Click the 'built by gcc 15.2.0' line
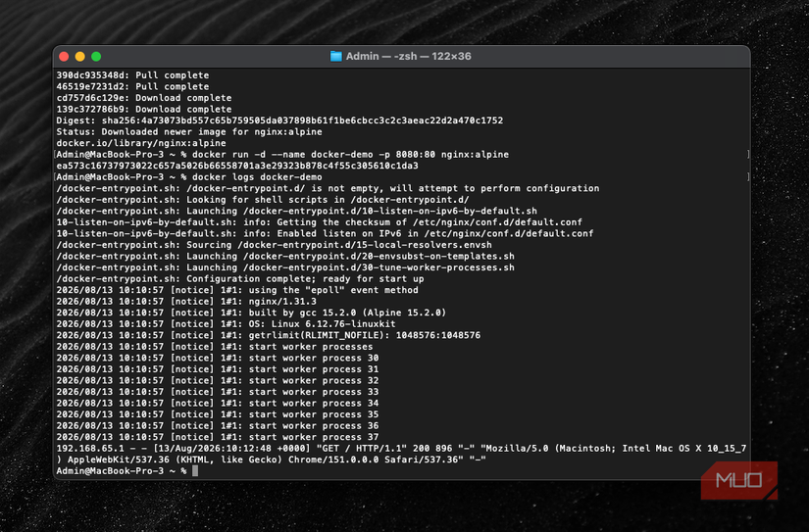Image resolution: width=809 pixels, height=532 pixels. [251, 313]
